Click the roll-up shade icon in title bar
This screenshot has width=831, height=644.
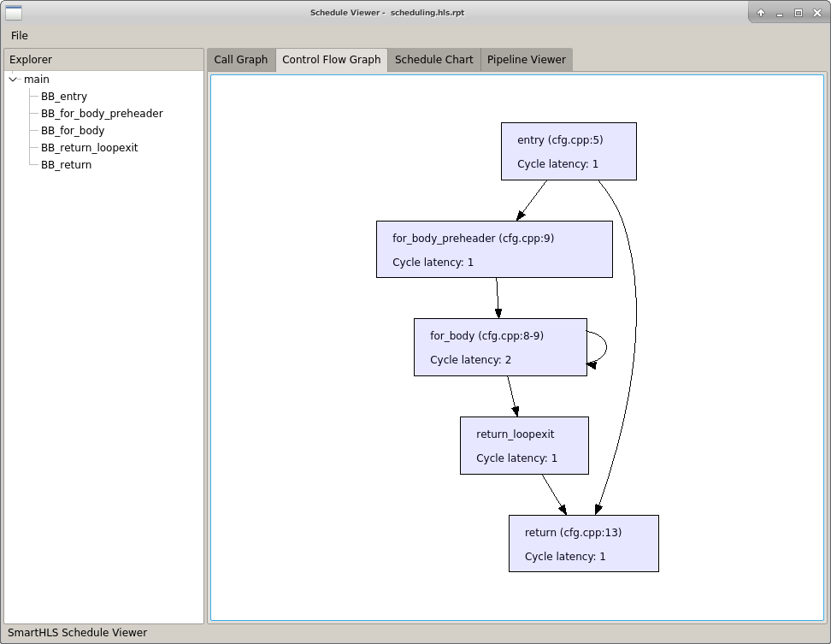coord(759,12)
